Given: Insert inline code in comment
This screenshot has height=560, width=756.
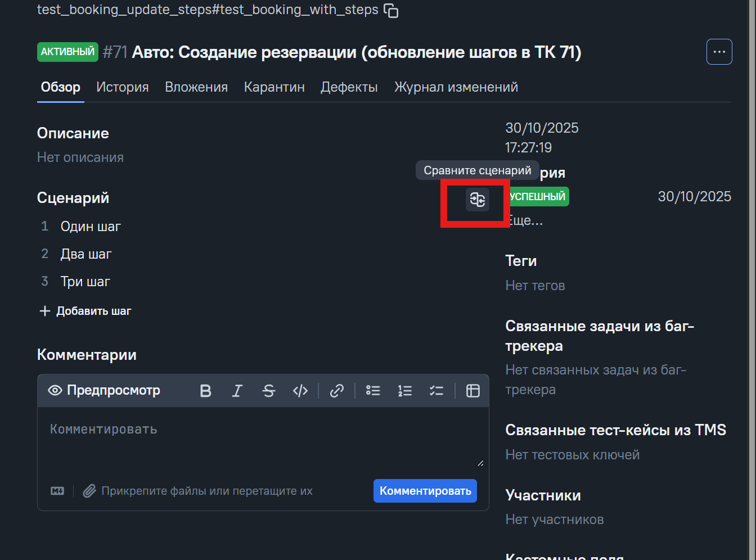Looking at the screenshot, I should [x=300, y=391].
